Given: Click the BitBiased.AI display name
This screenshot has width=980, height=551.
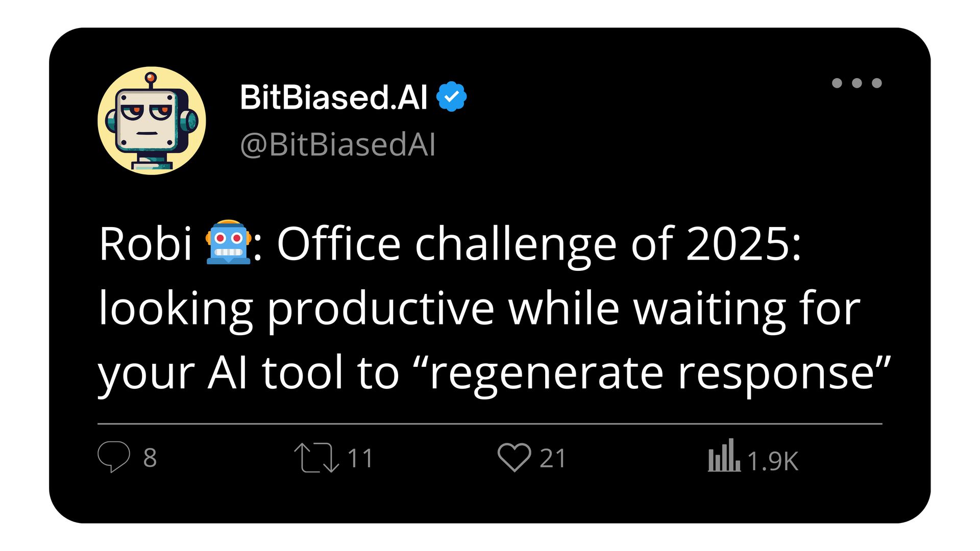Looking at the screenshot, I should tap(334, 97).
